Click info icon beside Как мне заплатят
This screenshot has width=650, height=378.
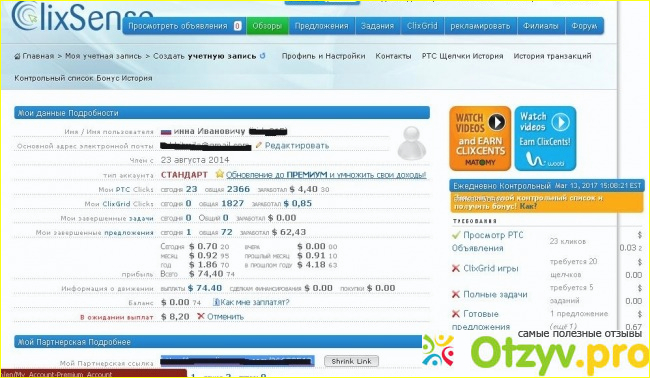216,302
